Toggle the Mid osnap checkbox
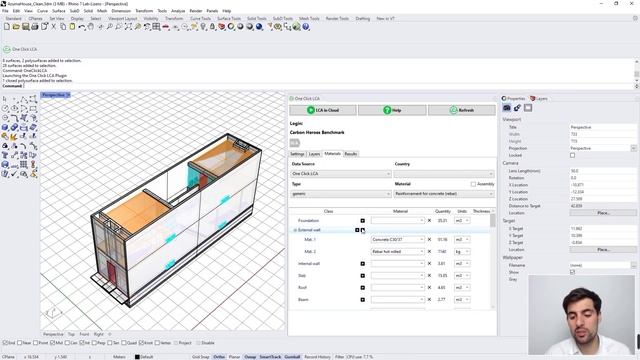This screenshot has height=360, width=640. (52, 343)
